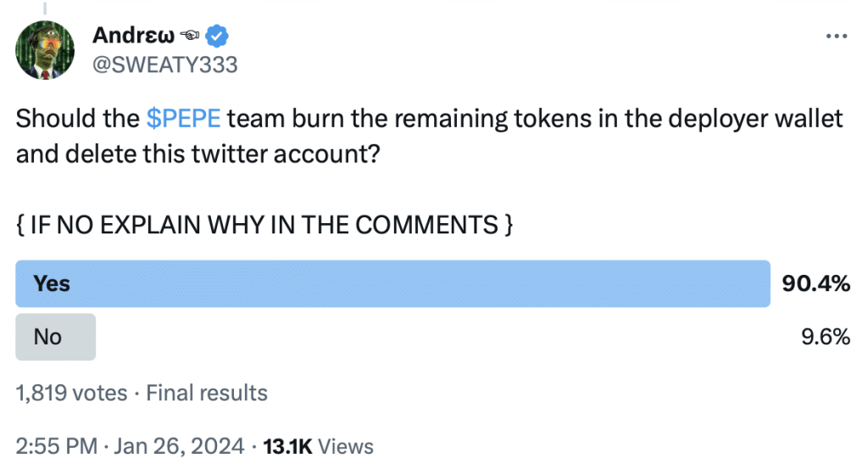This screenshot has height=470, width=868.
Task: Click the blue verified checkmark badge
Action: pyautogui.click(x=216, y=36)
